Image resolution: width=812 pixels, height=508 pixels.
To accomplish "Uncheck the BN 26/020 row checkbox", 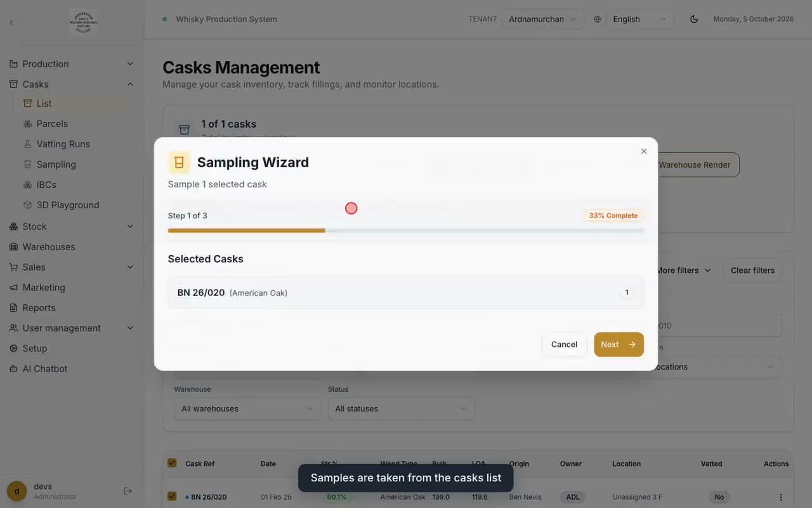I will pos(172,496).
